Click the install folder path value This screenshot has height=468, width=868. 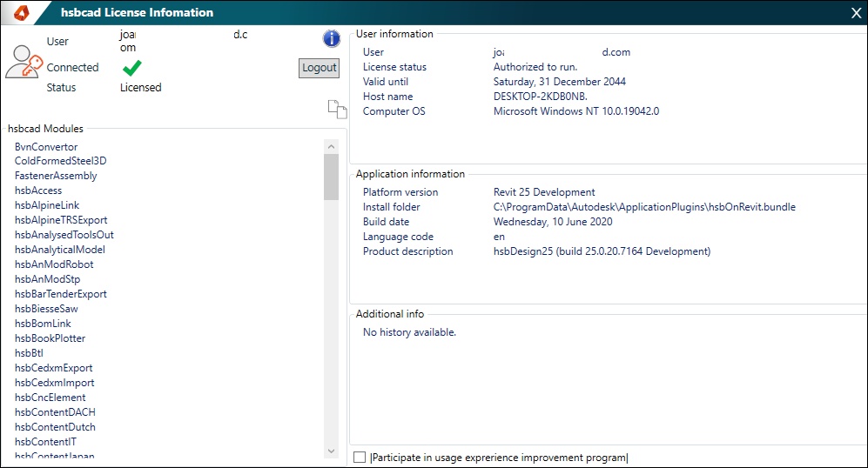pyautogui.click(x=644, y=207)
